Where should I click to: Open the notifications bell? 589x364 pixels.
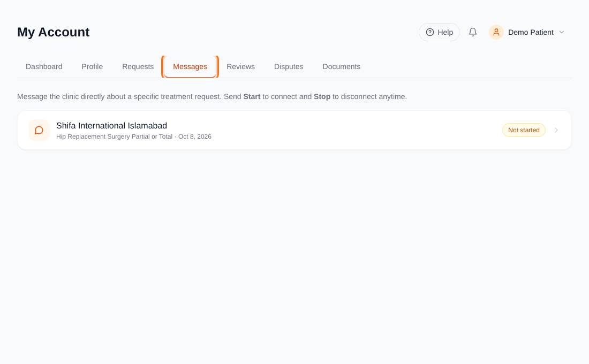(x=473, y=32)
